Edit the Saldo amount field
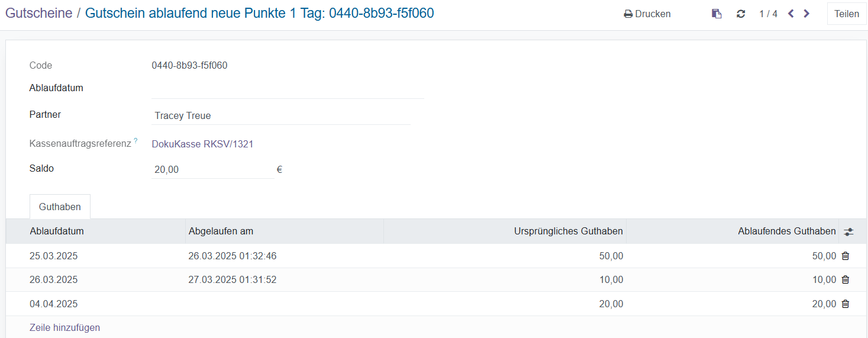 click(x=212, y=170)
